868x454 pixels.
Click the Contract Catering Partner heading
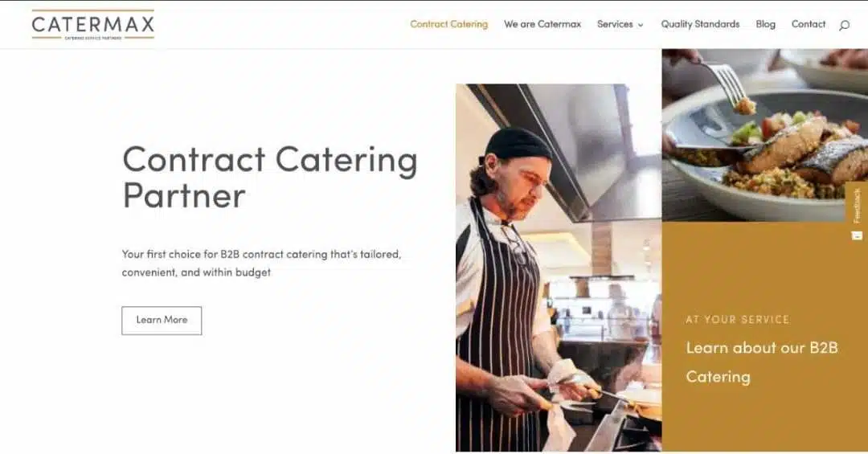point(269,177)
